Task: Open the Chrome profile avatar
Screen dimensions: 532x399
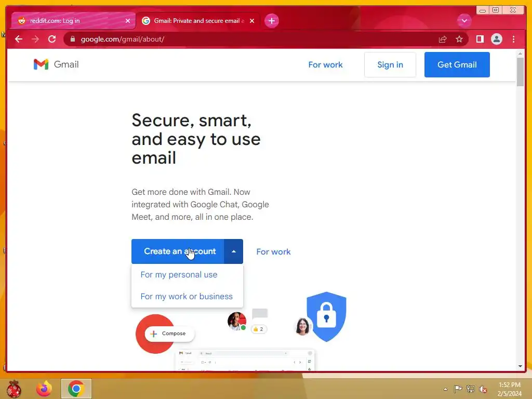Action: (496, 39)
